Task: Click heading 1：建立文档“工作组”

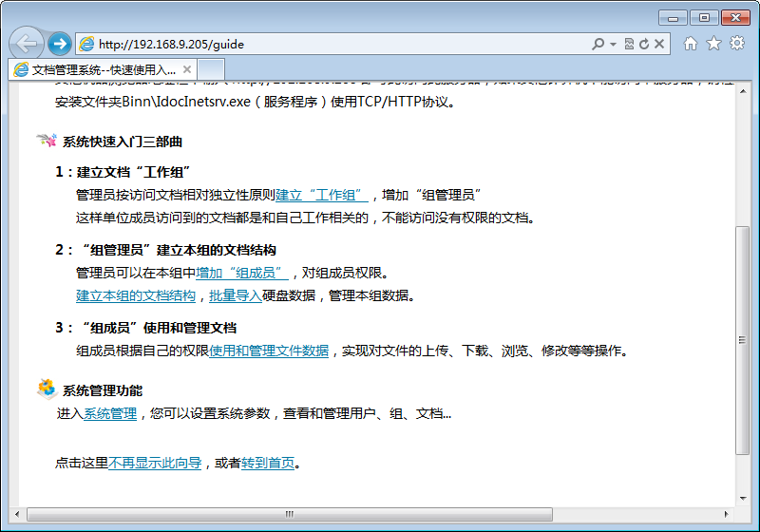Action: (123, 172)
